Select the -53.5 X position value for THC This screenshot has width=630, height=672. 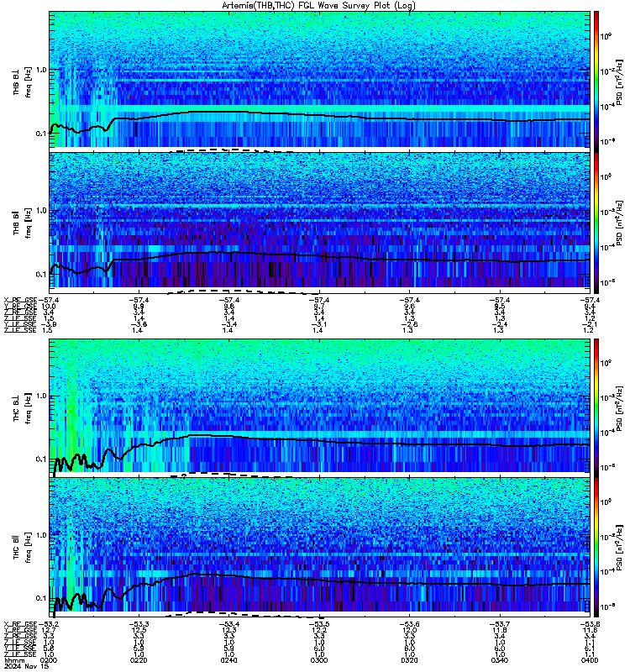tap(319, 624)
